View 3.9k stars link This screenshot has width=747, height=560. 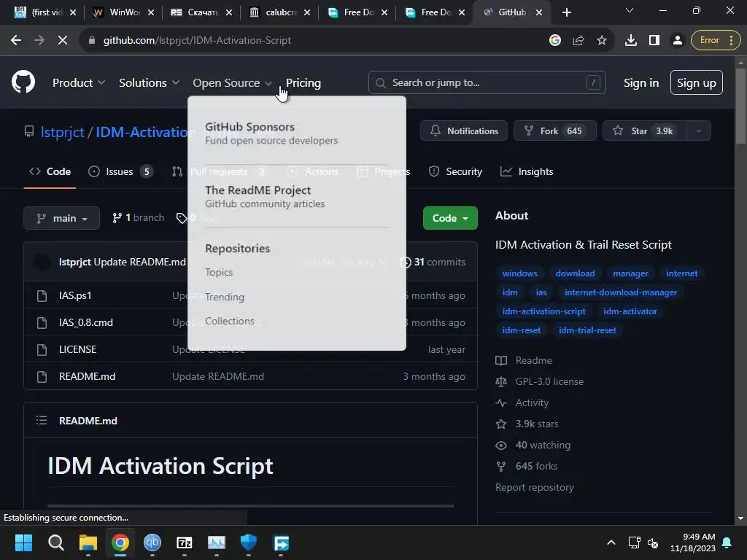pos(527,424)
